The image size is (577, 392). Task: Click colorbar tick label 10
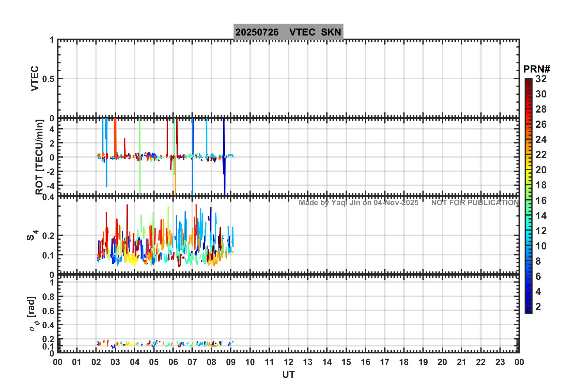(x=541, y=246)
